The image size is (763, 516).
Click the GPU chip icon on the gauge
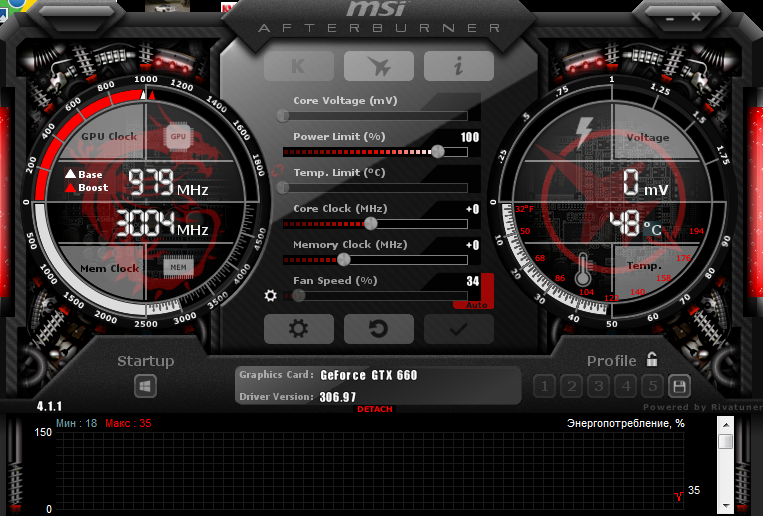click(x=178, y=137)
